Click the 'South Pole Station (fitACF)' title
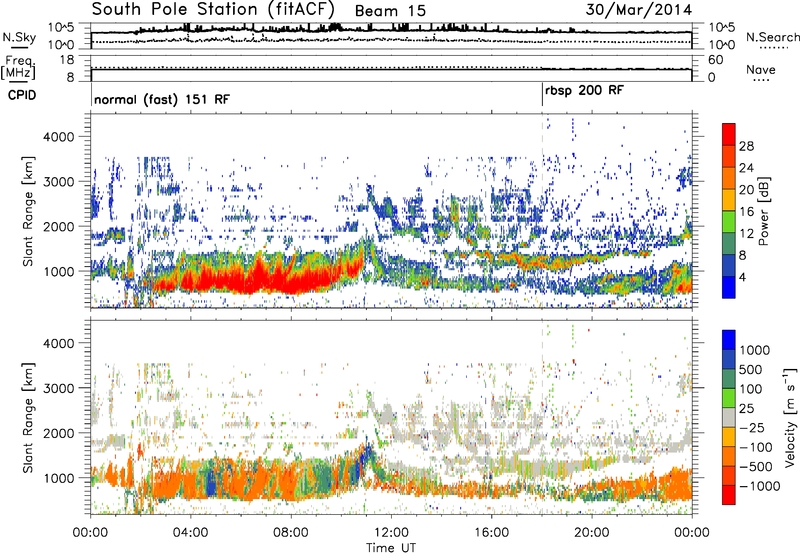This screenshot has width=800, height=554. 213,9
